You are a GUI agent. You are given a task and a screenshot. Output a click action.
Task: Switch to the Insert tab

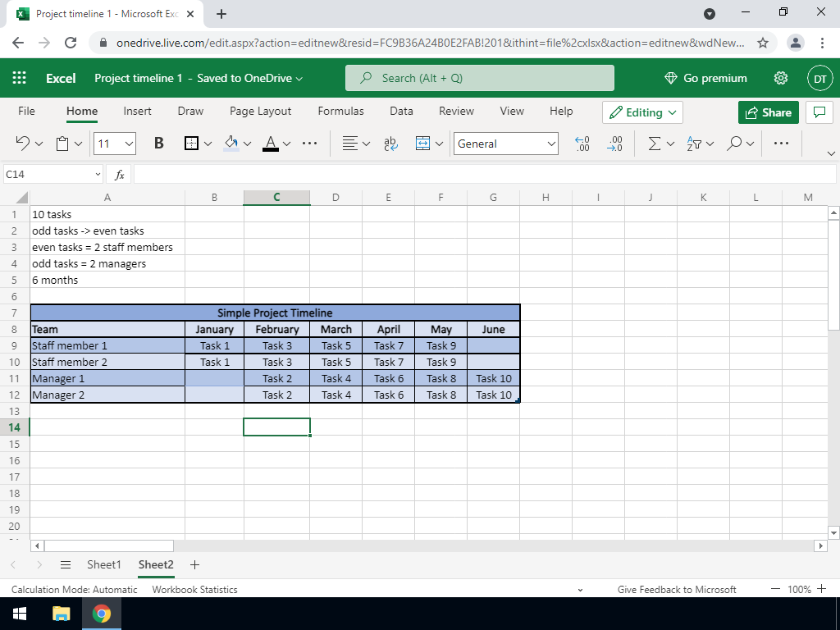click(137, 111)
